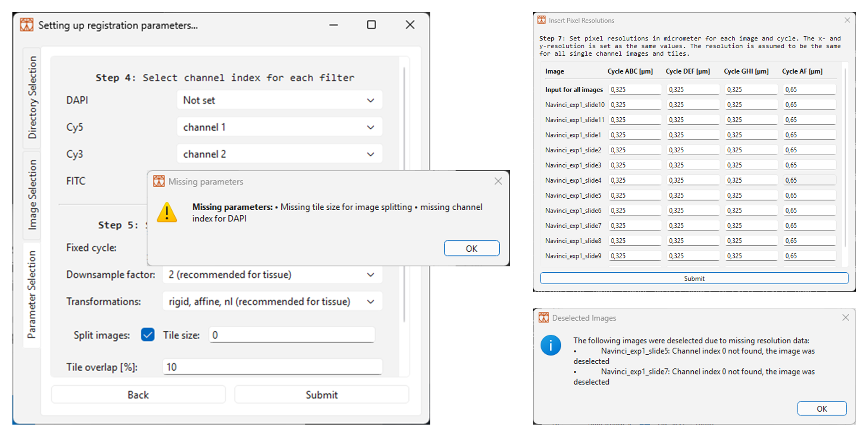
Task: Close the Missing parameters dialog
Action: point(498,181)
